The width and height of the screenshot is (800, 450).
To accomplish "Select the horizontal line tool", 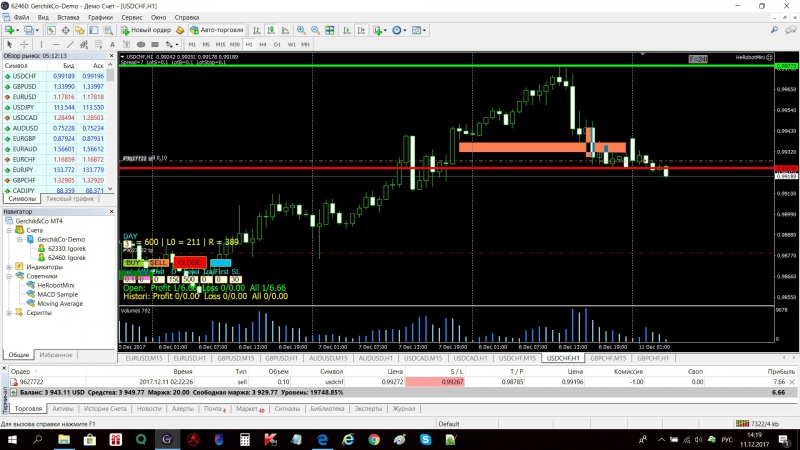I will (56, 44).
